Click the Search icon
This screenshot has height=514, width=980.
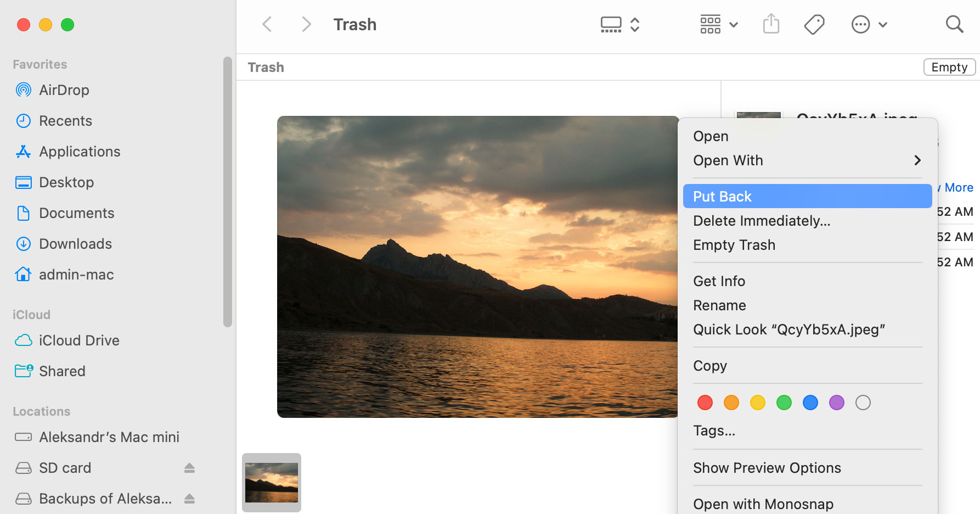pyautogui.click(x=954, y=24)
